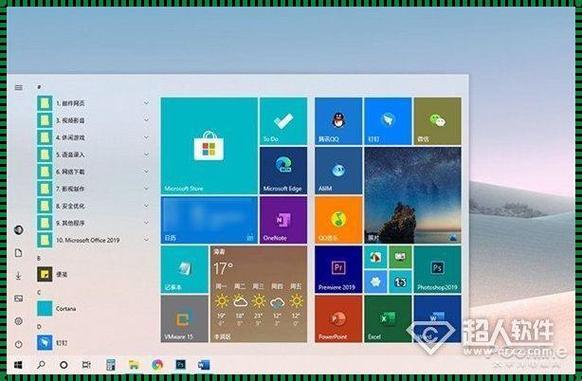Launch the Premiere 2019 tile
Viewport: 582px width, 381px height.
click(x=338, y=269)
